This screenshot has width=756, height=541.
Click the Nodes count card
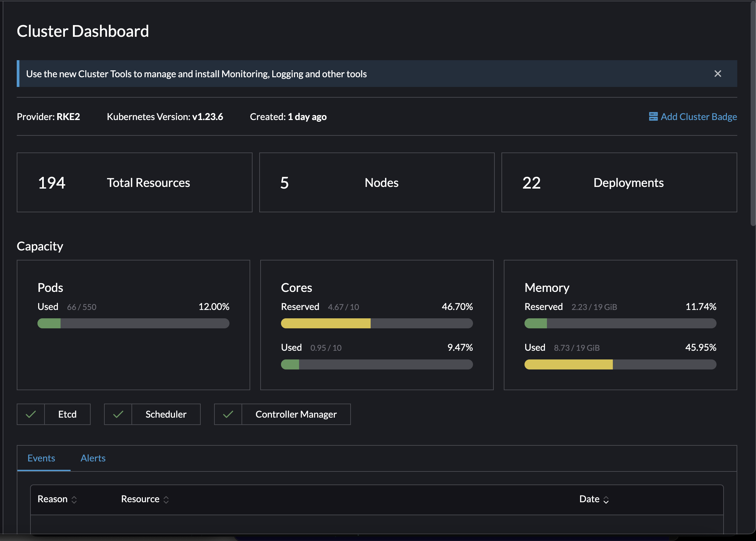point(377,182)
